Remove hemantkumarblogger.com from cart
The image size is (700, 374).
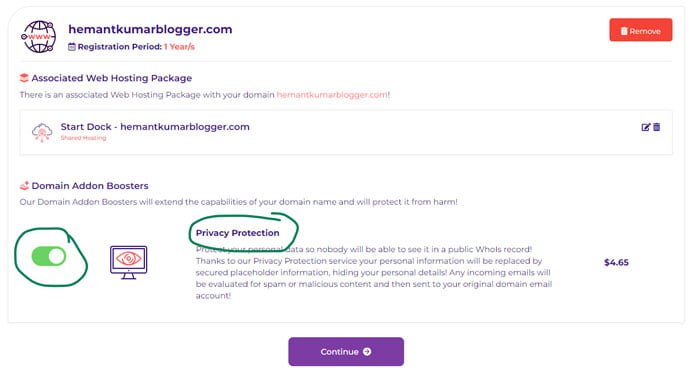[x=641, y=30]
